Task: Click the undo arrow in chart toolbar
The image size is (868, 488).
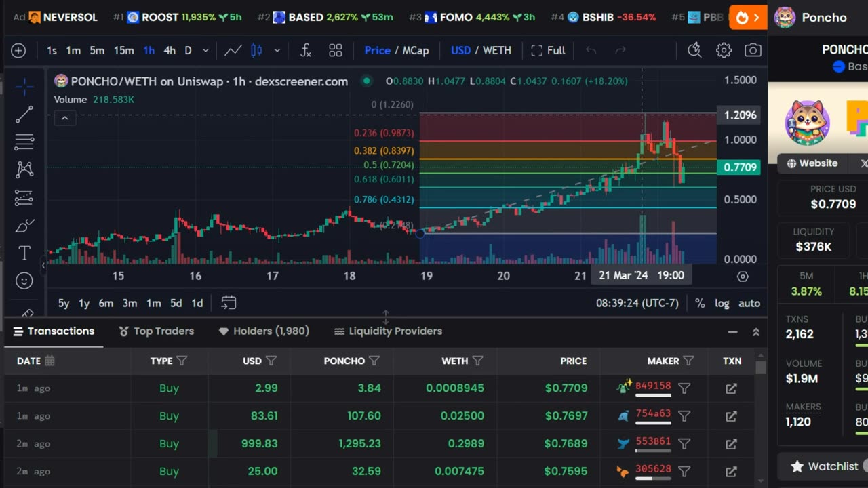Action: coord(591,50)
